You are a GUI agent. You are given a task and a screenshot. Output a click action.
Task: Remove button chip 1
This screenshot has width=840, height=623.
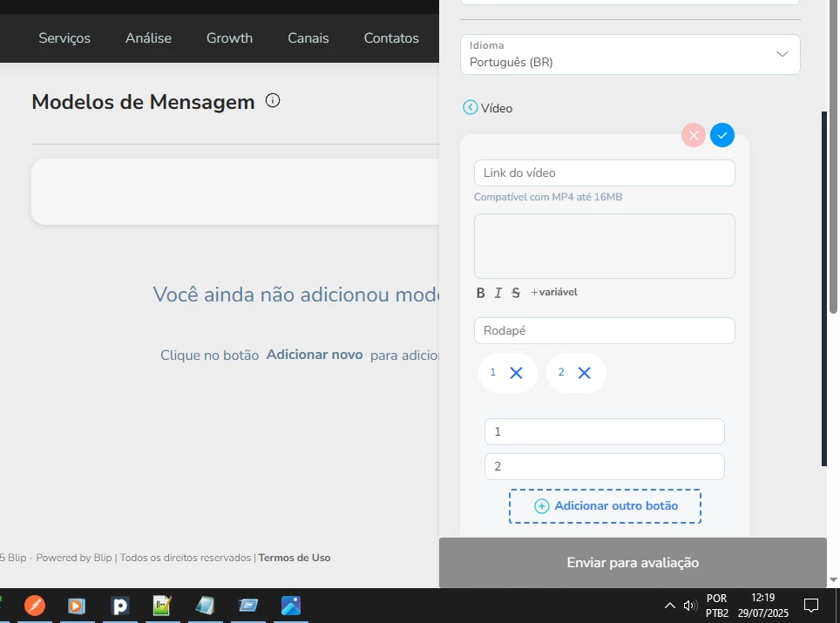[x=516, y=373]
